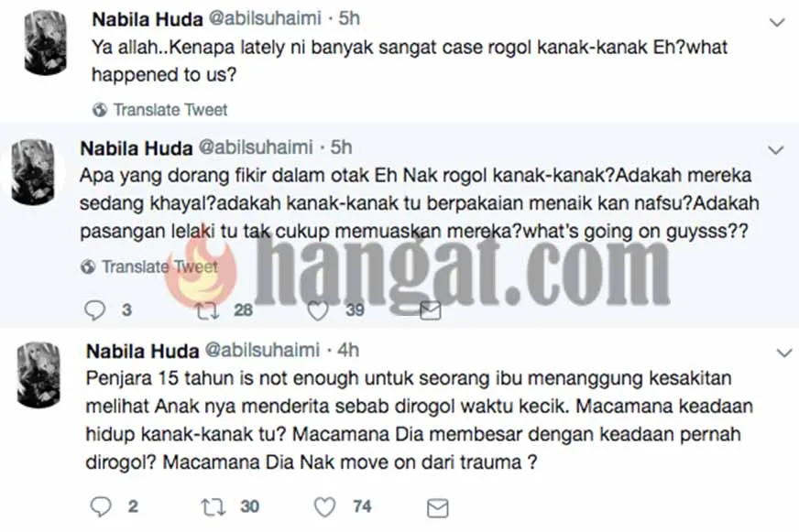Retweet the tweet with 30 retweets
Image resolution: width=799 pixels, height=532 pixels.
click(x=213, y=507)
